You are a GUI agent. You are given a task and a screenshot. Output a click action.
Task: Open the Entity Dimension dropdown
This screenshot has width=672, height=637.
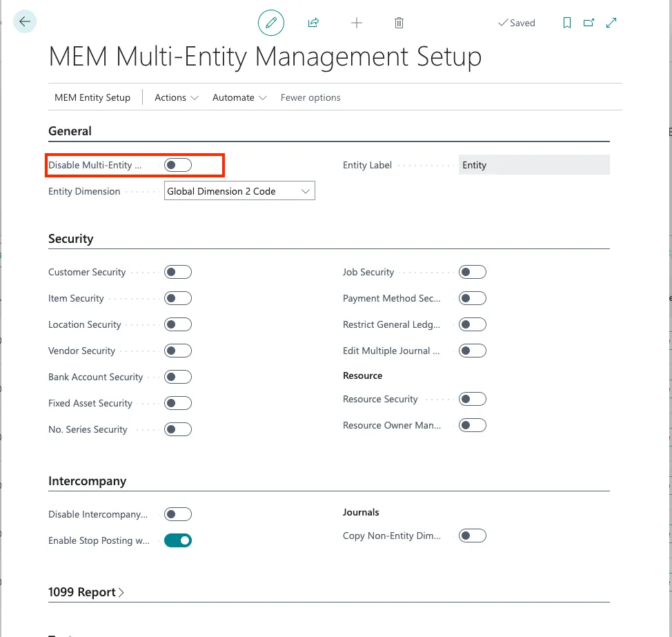pos(239,191)
